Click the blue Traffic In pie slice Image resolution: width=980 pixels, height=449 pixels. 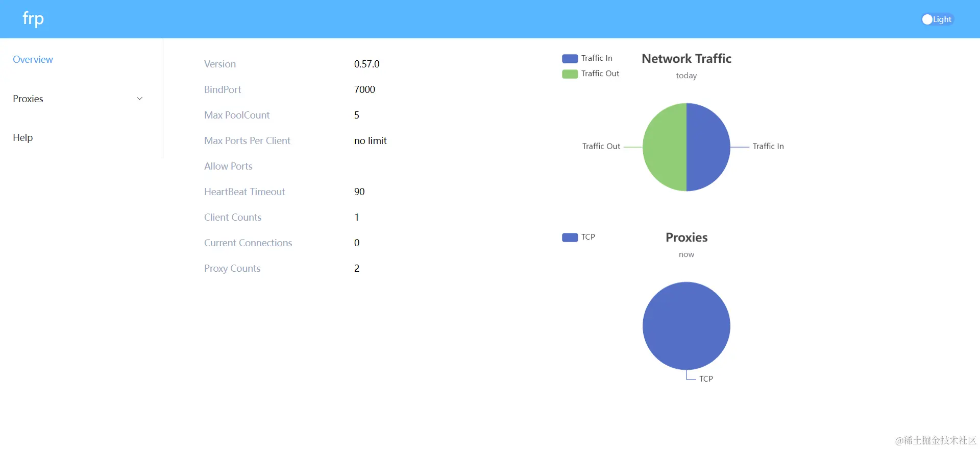coord(709,147)
